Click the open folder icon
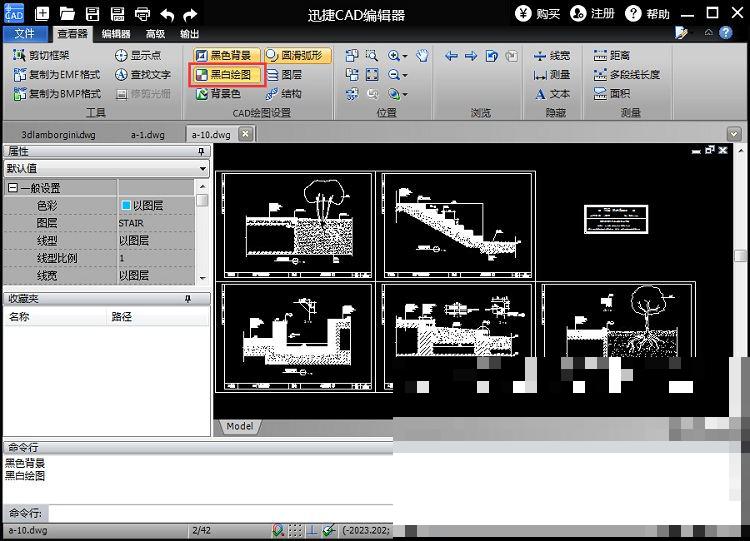 point(67,14)
